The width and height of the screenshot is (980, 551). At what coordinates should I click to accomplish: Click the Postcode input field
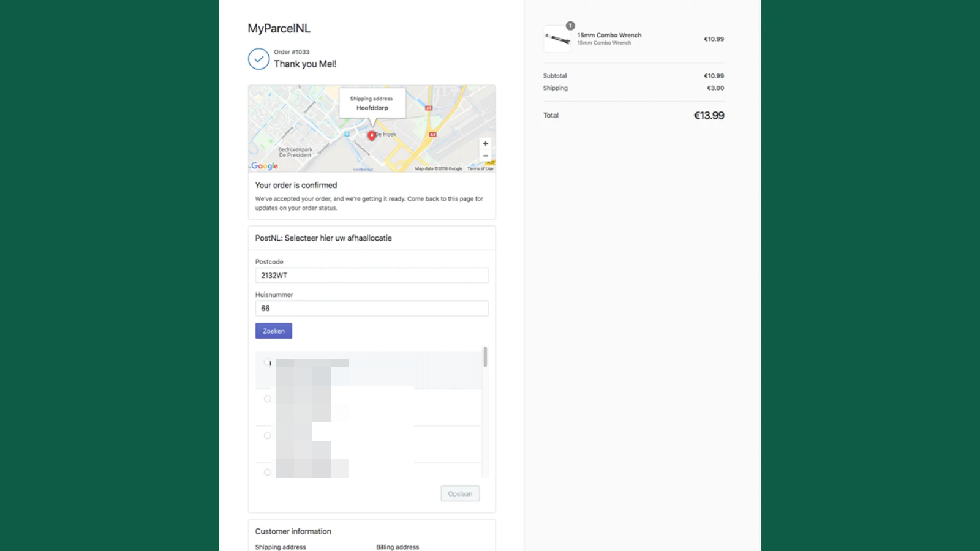371,275
